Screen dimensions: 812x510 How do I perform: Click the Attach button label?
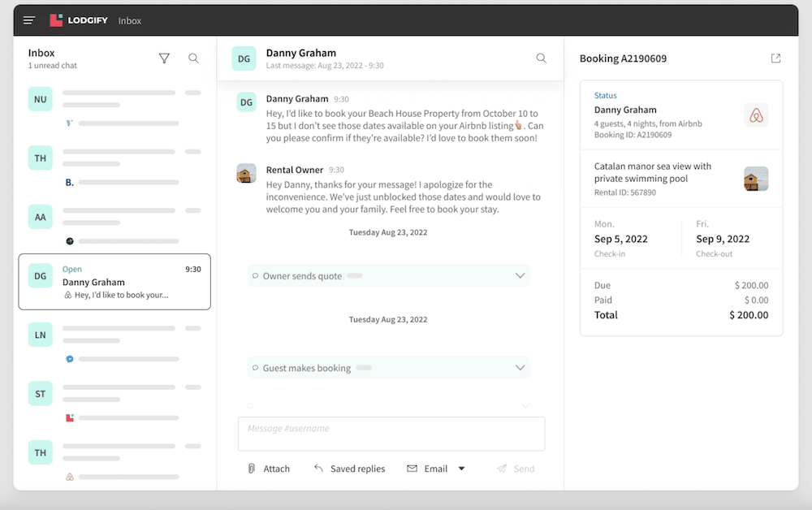pos(277,469)
